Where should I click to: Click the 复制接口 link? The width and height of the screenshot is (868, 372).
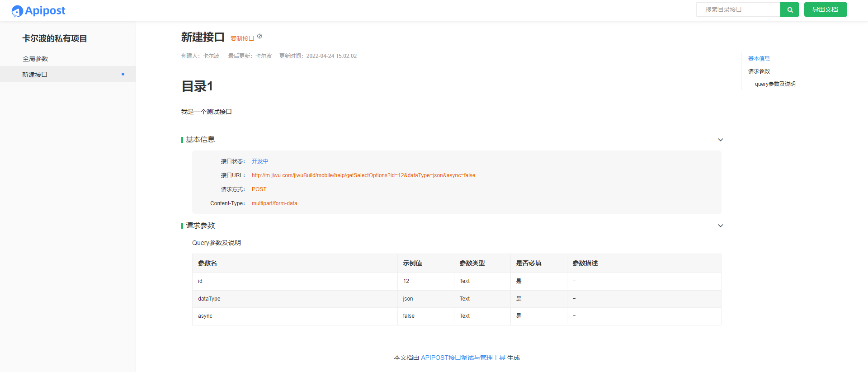[242, 38]
